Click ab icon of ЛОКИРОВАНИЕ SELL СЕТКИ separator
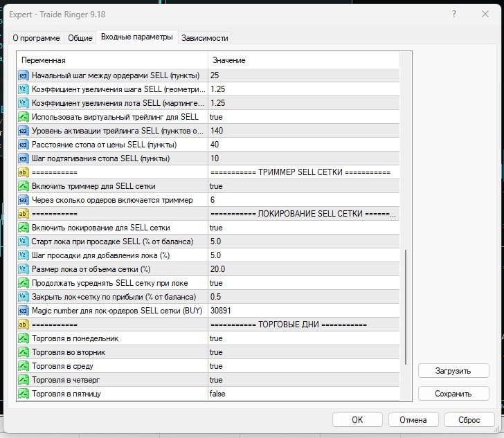 [24, 214]
